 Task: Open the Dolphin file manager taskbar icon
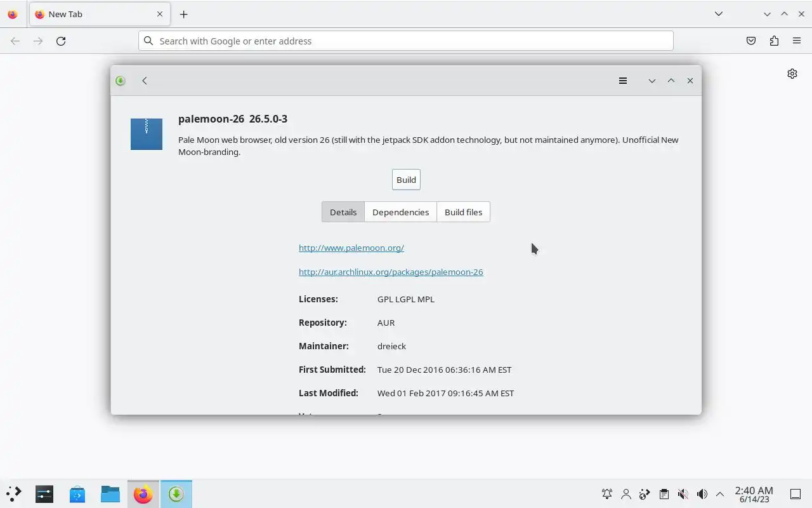click(110, 494)
